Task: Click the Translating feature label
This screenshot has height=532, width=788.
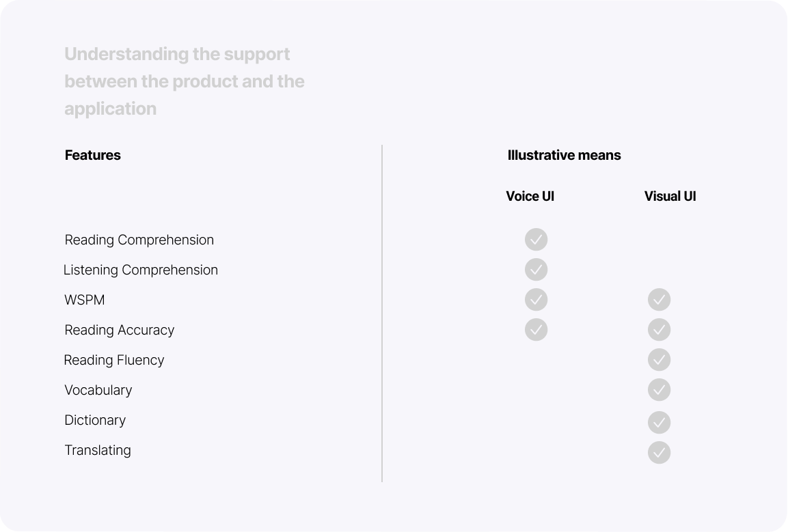Action: [97, 450]
